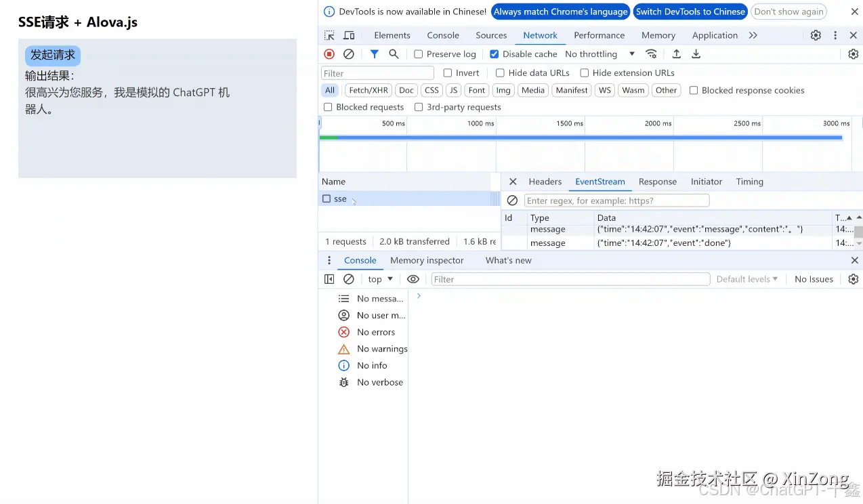
Task: Tick the sse request row checkbox
Action: pyautogui.click(x=327, y=199)
